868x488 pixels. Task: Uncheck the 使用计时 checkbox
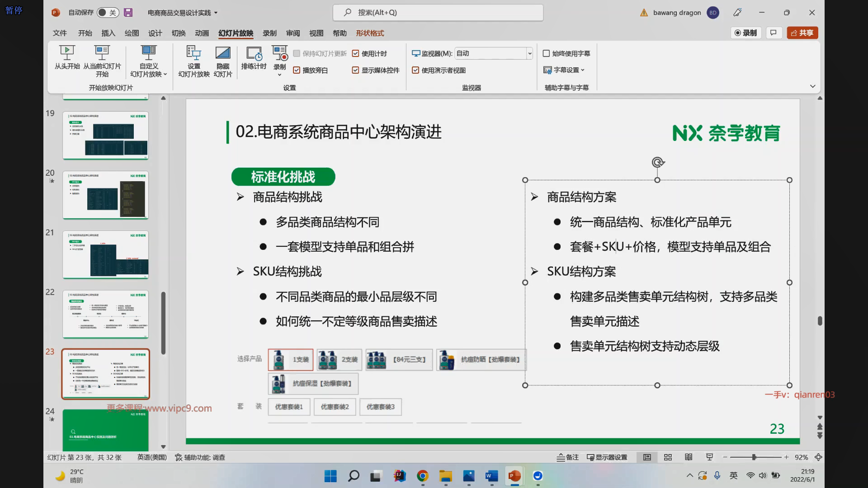pos(356,54)
